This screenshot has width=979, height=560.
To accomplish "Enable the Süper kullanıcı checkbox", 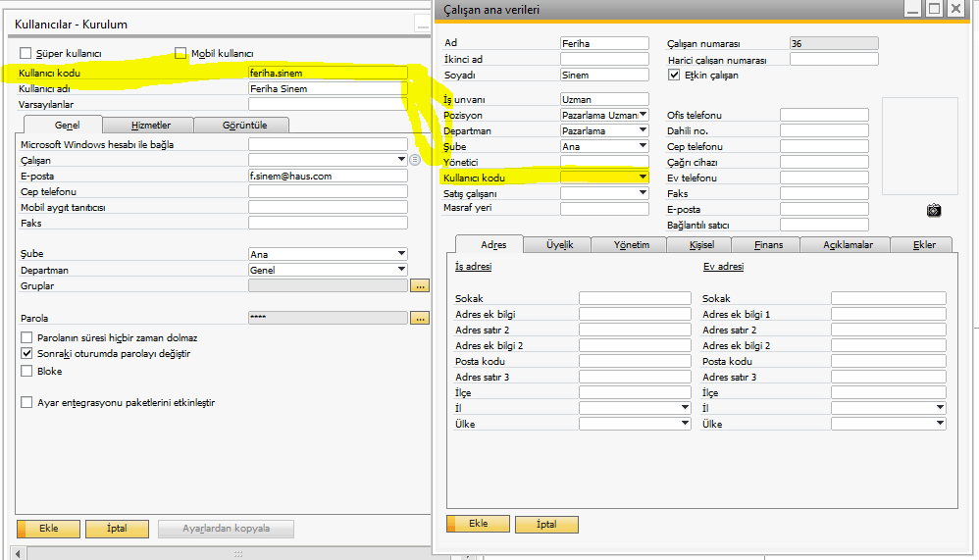I will point(26,53).
